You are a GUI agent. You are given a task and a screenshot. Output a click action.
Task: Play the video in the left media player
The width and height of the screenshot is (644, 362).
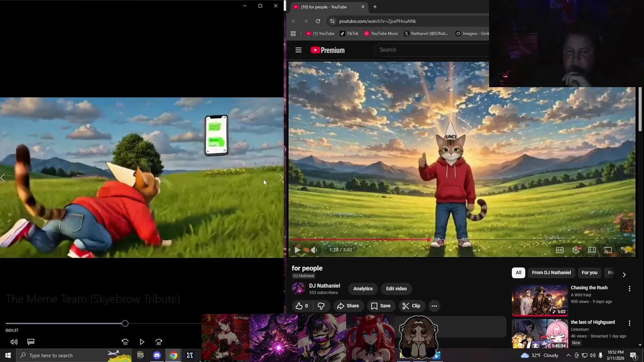coord(142,342)
